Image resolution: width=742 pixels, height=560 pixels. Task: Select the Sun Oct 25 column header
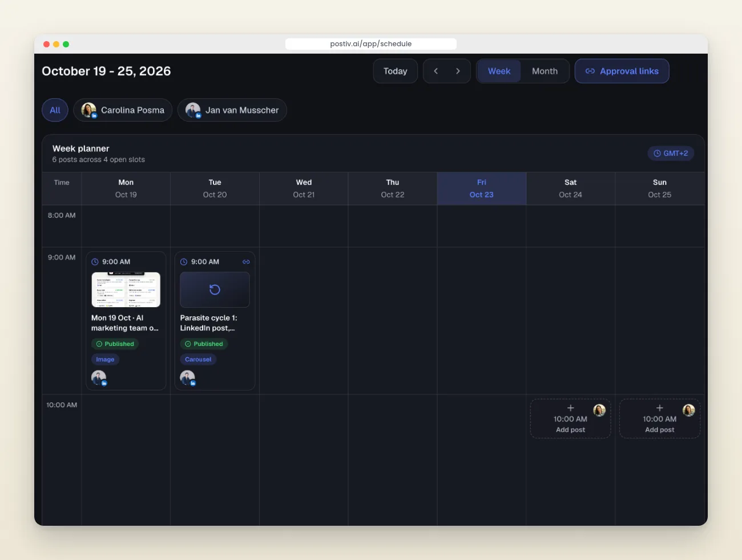659,188
